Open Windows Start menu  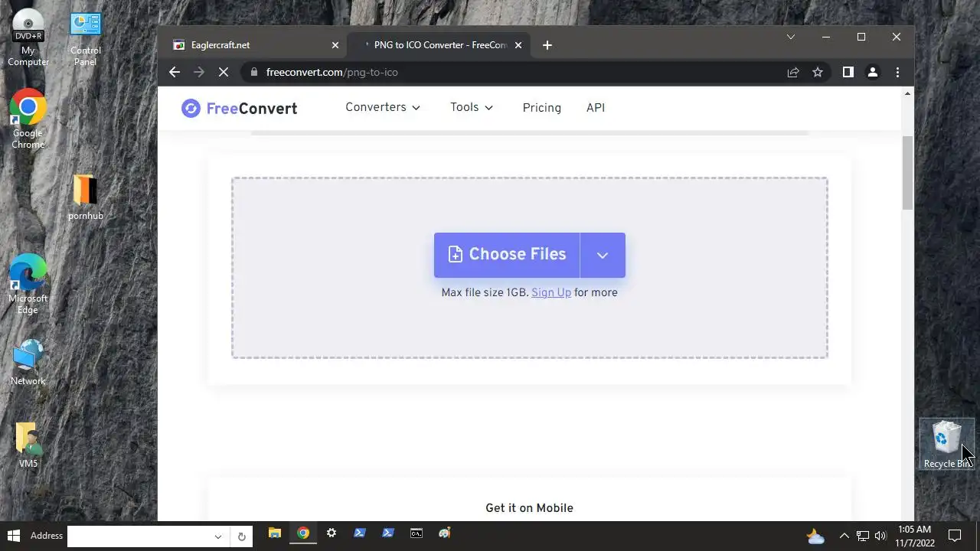pos(13,535)
